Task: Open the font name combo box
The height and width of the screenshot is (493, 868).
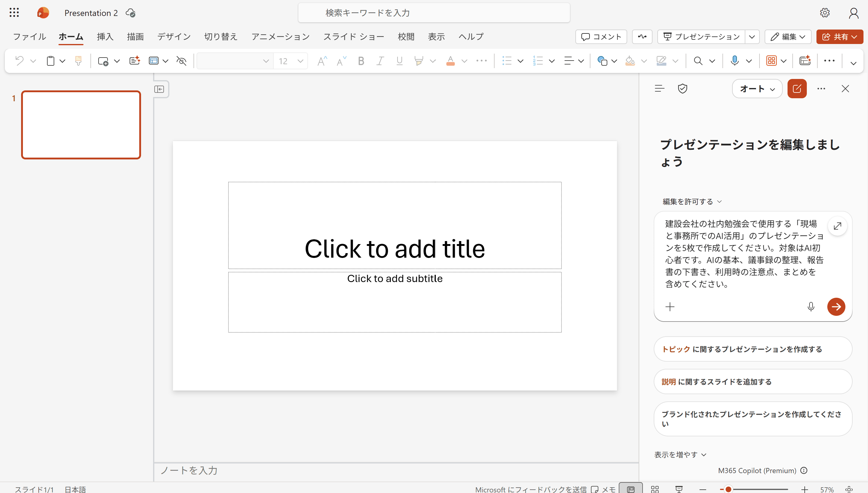Action: [234, 61]
